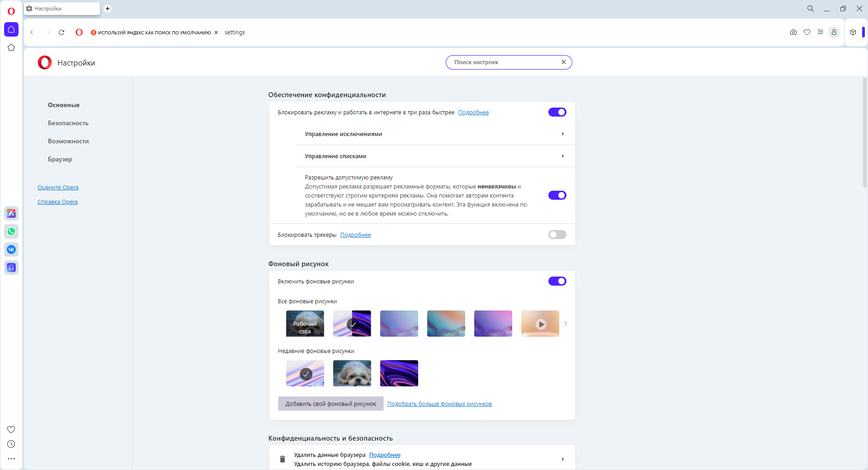
Task: Open sidebar setup three-dots icon
Action: click(x=11, y=459)
